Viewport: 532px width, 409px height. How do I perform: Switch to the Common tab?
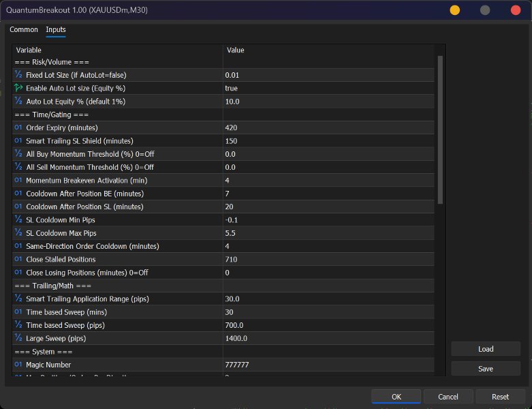click(24, 29)
